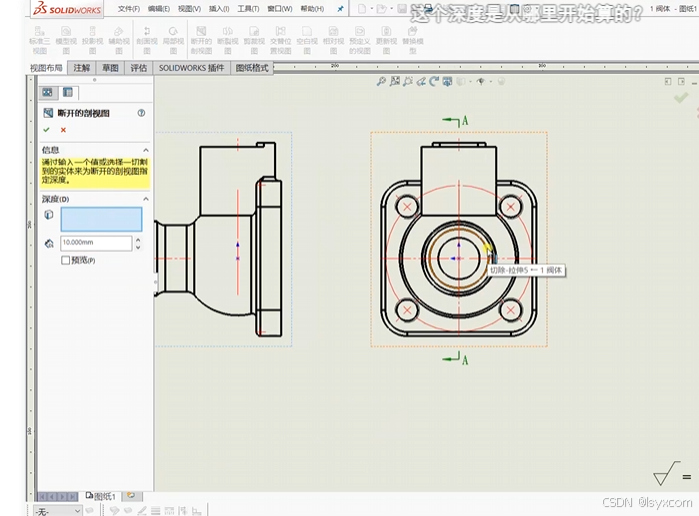Open dropdown arrow beside New document icon
This screenshot has height=516, width=699.
(x=371, y=9)
